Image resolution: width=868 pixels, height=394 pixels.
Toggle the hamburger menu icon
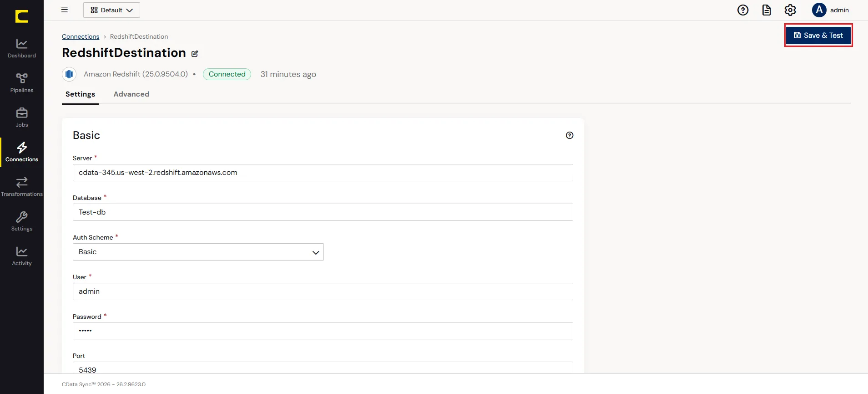pos(65,10)
